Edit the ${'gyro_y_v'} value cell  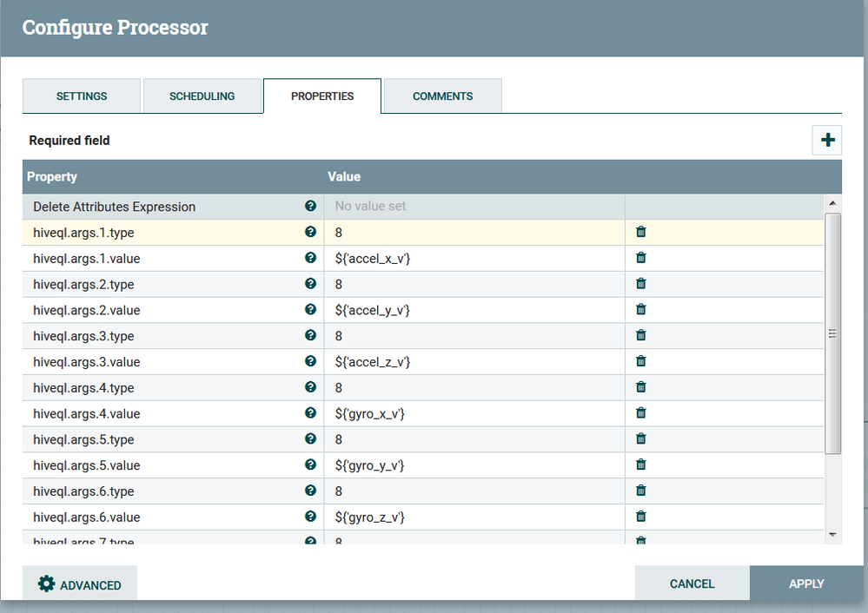474,465
